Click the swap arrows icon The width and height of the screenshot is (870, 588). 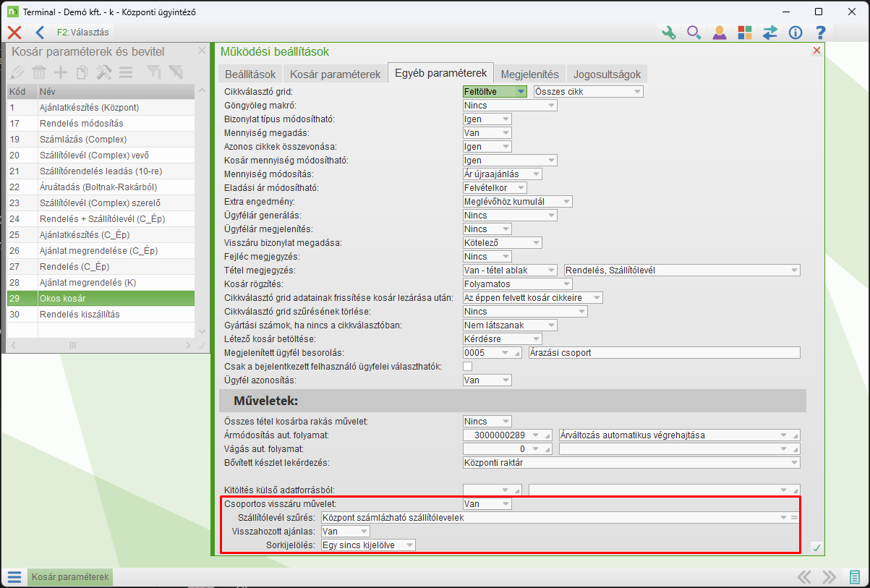770,32
